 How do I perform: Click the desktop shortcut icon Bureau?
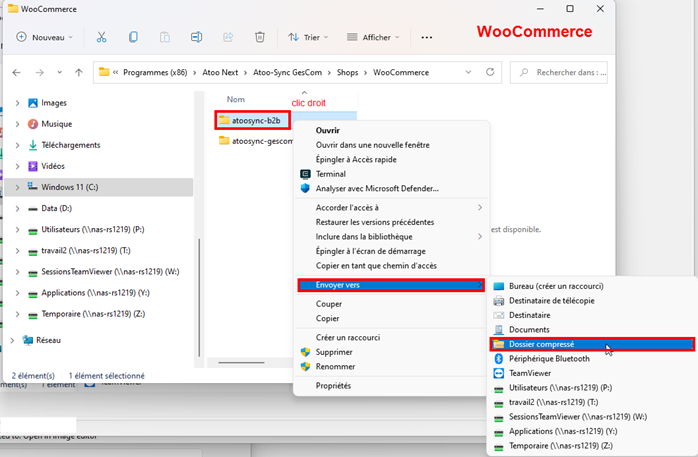point(499,286)
